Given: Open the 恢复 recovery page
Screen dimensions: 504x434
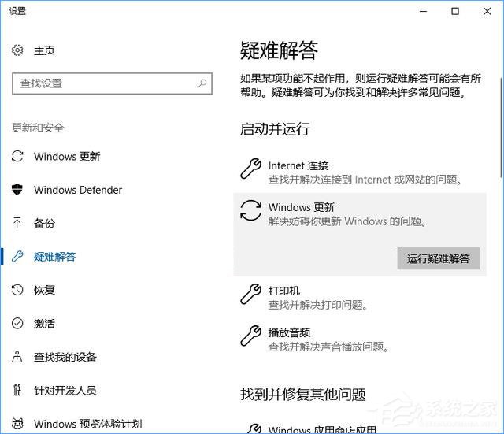Looking at the screenshot, I should coord(44,290).
